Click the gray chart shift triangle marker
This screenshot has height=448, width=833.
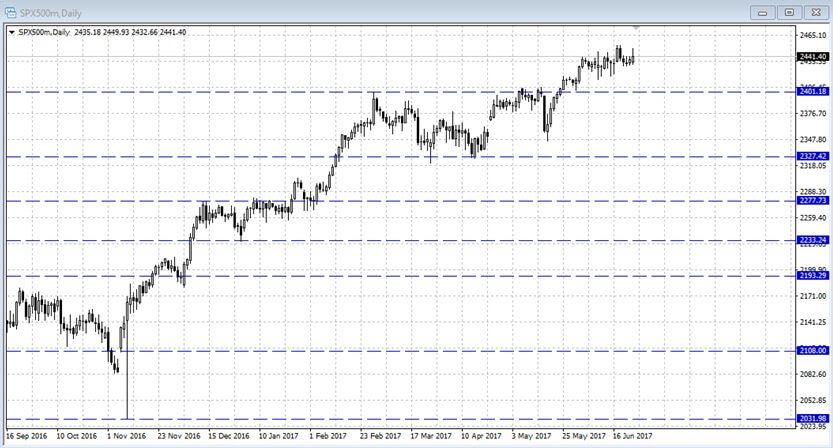click(x=636, y=27)
